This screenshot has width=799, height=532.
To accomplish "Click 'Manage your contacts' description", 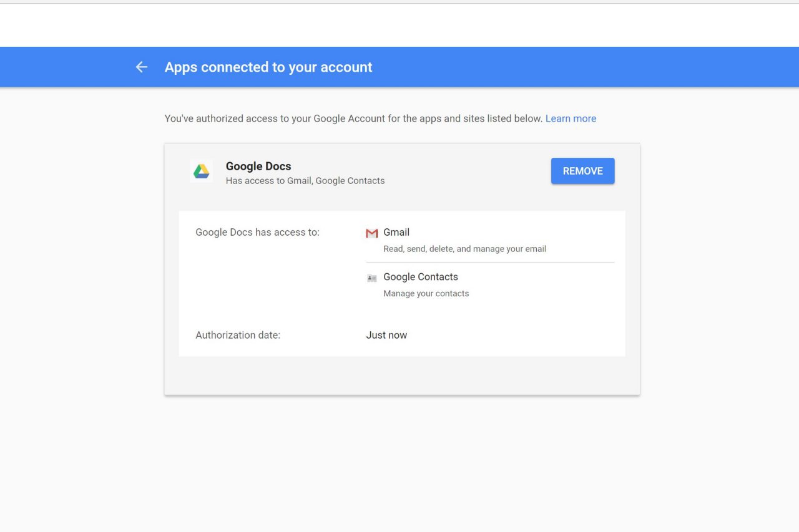I will pyautogui.click(x=426, y=294).
